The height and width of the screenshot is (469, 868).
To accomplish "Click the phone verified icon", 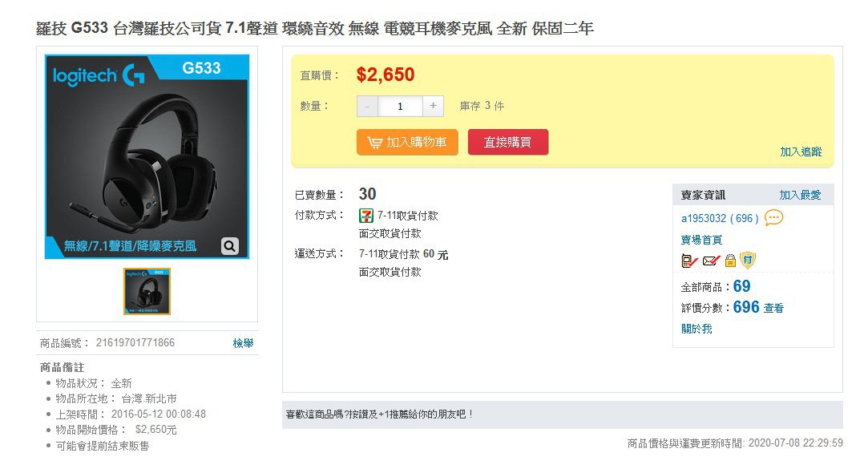I will tap(688, 261).
